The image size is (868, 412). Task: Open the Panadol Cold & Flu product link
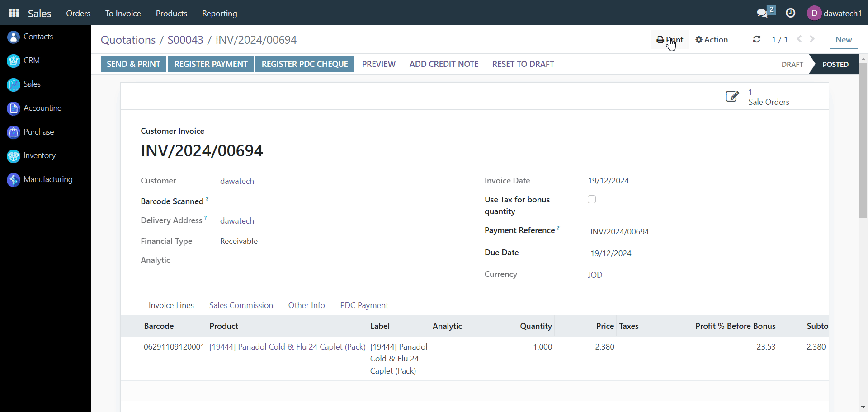tap(288, 347)
